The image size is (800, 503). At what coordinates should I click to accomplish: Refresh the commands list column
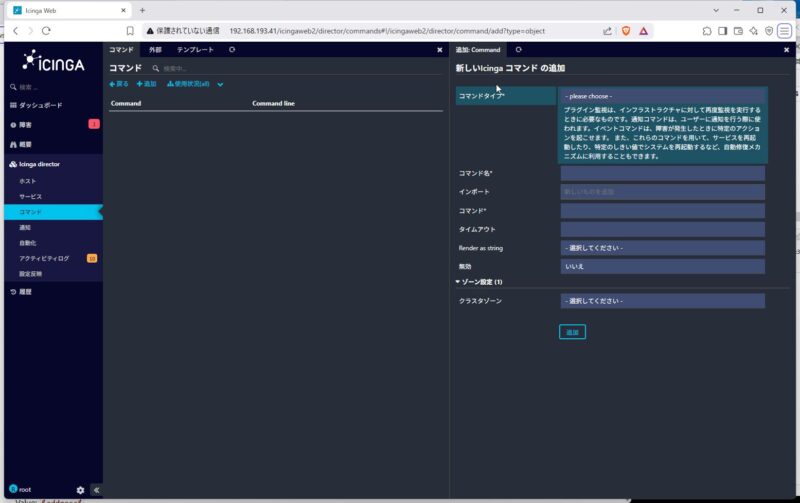(232, 49)
